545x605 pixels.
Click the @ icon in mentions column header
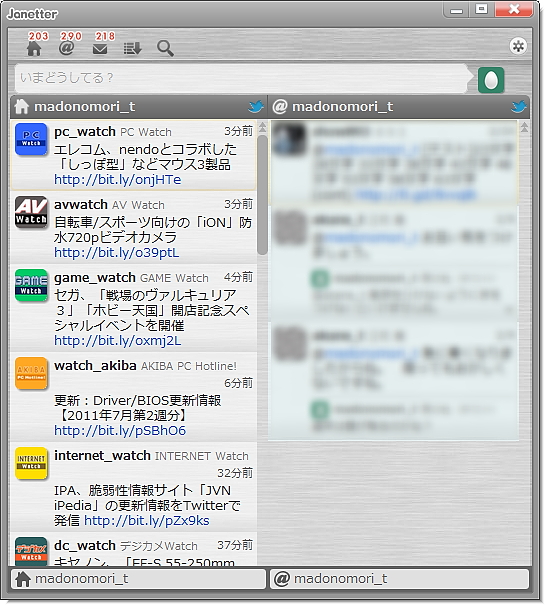tap(280, 106)
